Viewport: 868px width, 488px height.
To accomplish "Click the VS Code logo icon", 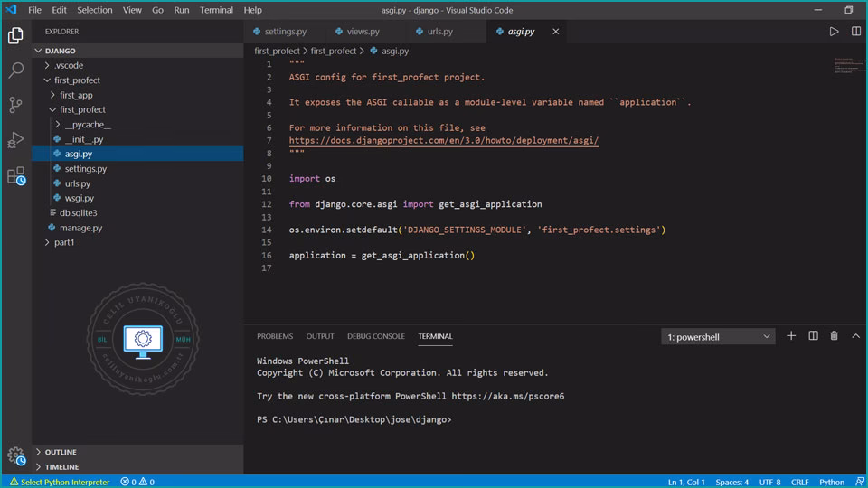I will (11, 10).
